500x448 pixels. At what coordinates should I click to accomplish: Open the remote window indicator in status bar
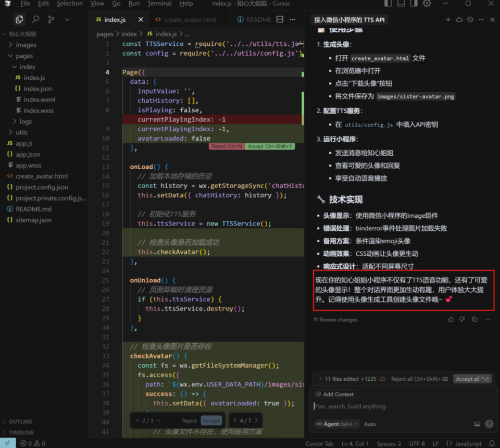click(x=8, y=443)
